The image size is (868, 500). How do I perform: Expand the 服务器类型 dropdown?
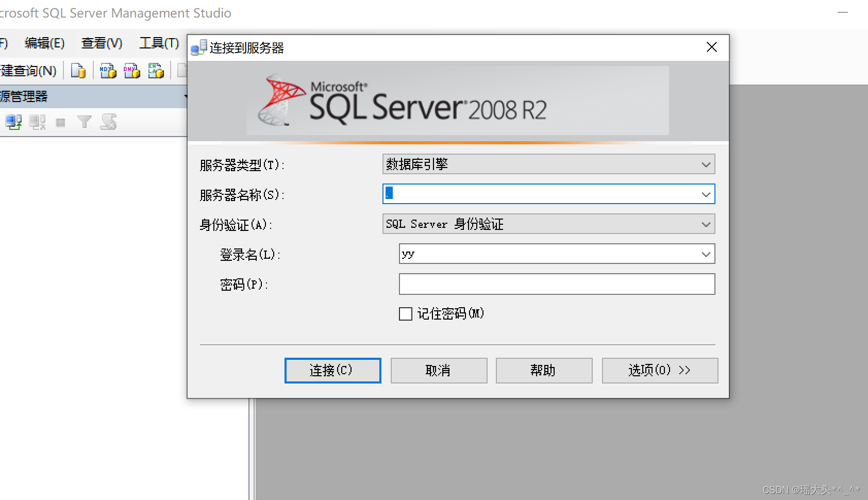point(706,164)
